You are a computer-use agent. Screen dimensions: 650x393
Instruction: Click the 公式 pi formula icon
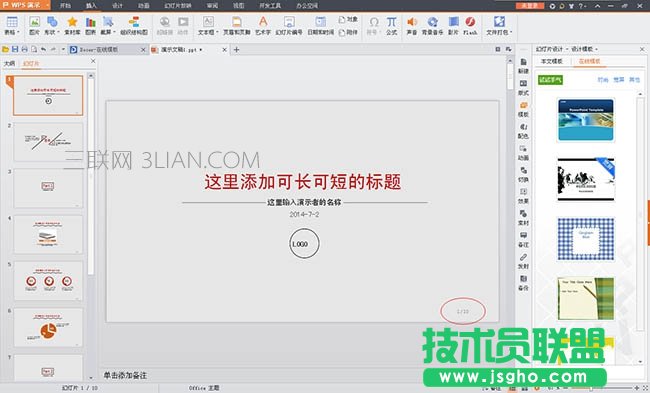click(x=391, y=22)
